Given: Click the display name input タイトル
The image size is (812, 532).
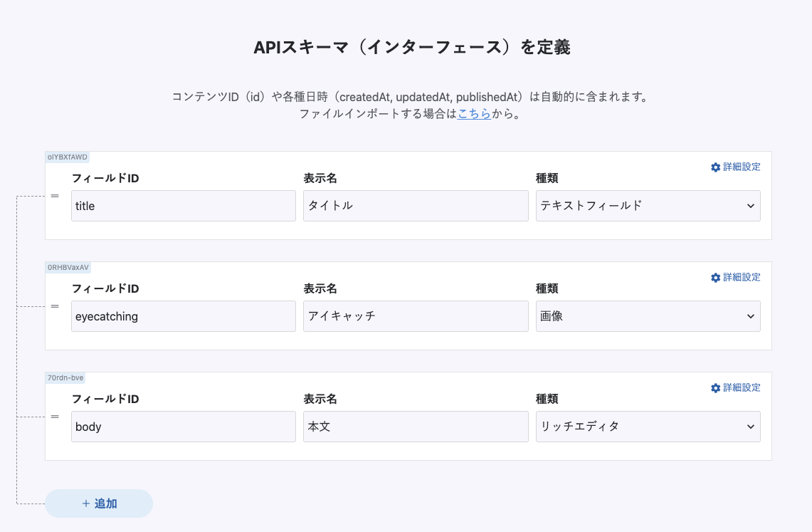Looking at the screenshot, I should tap(416, 206).
